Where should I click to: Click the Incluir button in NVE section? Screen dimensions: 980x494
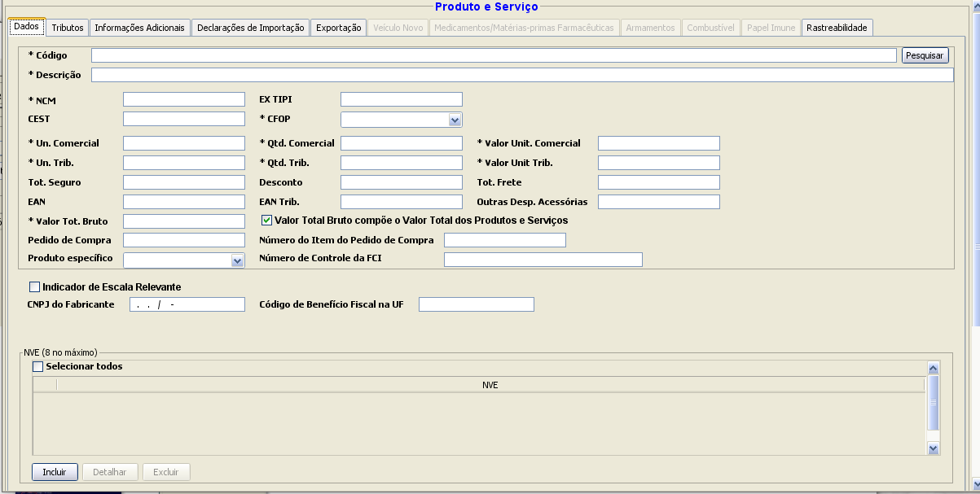click(x=55, y=472)
